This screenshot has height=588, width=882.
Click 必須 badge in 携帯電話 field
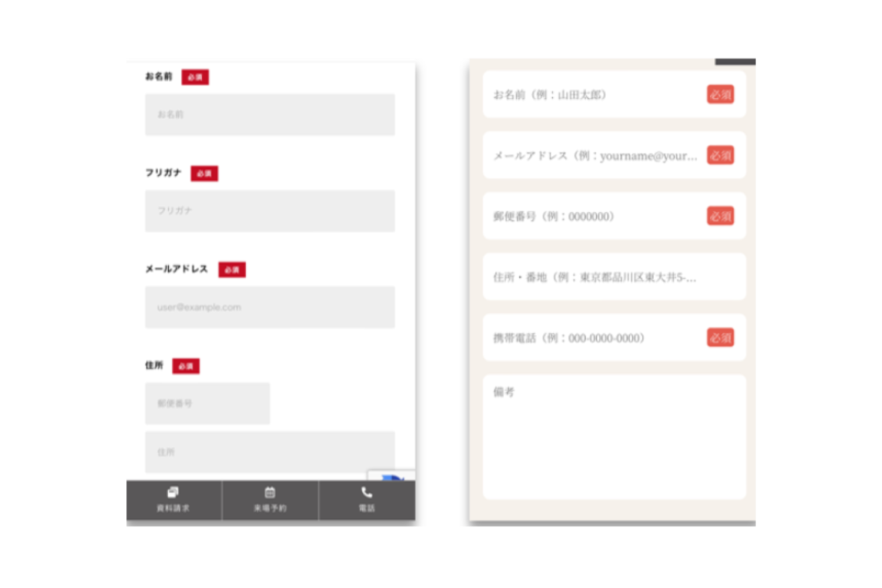(x=720, y=338)
